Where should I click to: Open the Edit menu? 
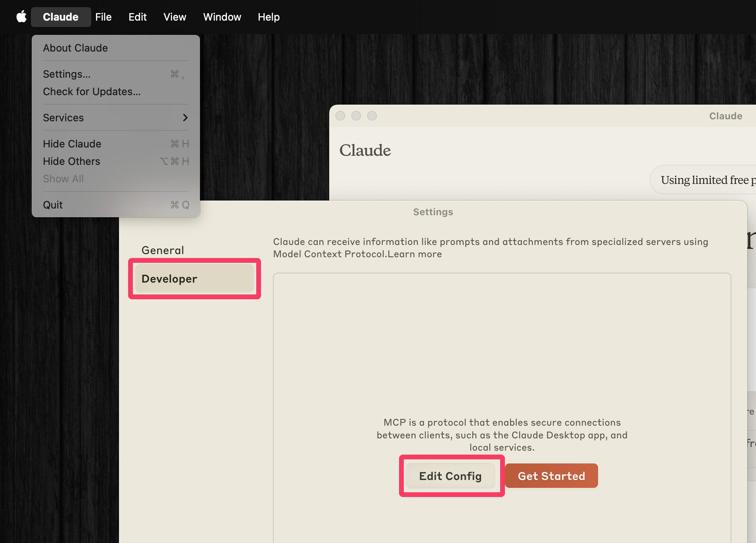click(x=137, y=17)
